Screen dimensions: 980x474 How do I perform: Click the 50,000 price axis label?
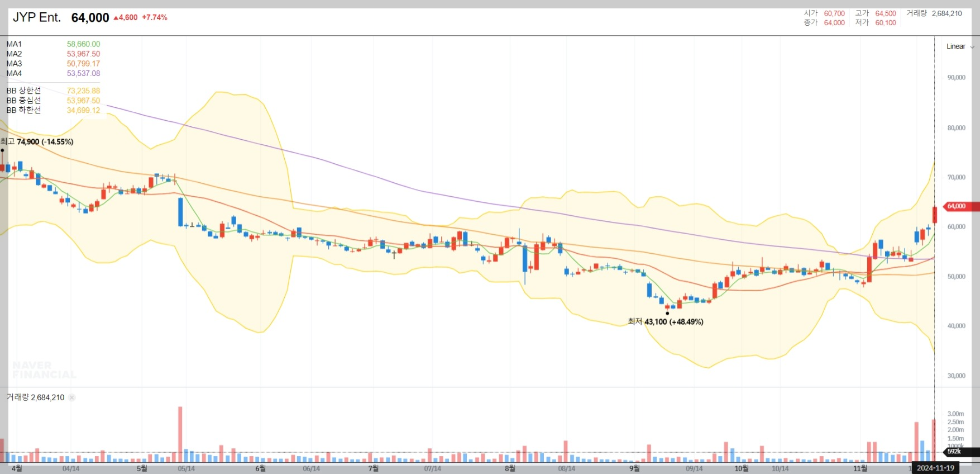click(957, 277)
